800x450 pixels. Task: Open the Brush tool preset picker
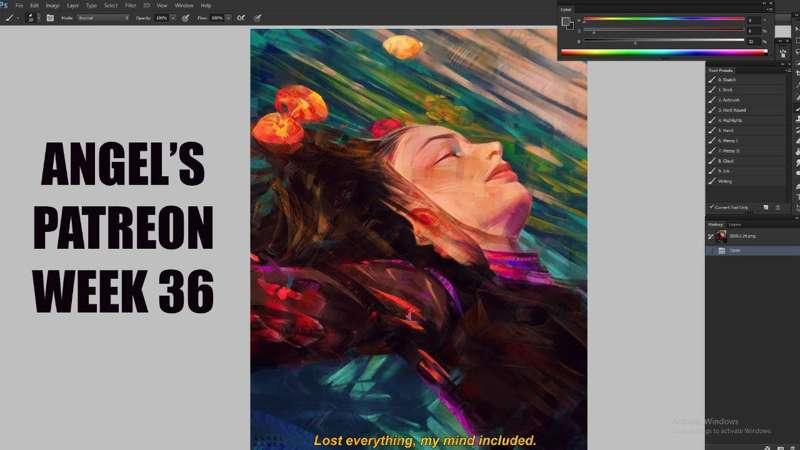[x=9, y=18]
